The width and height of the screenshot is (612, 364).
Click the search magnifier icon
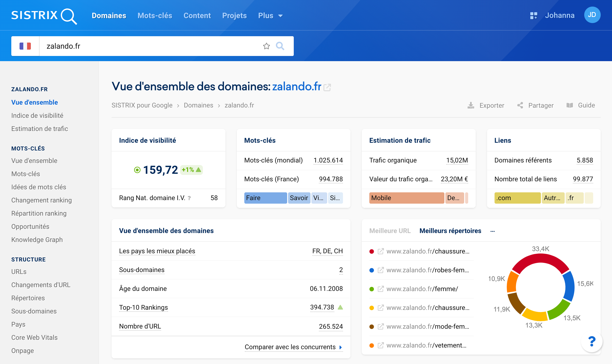coord(280,46)
